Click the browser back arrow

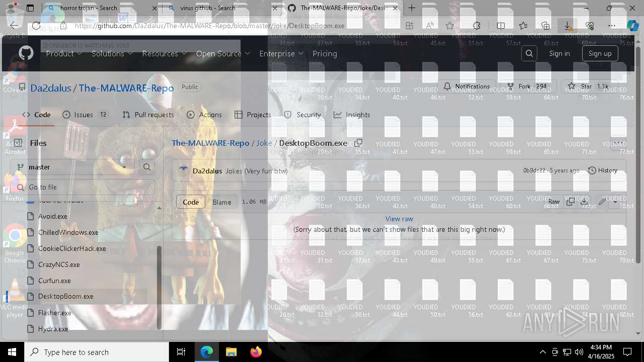point(14,26)
